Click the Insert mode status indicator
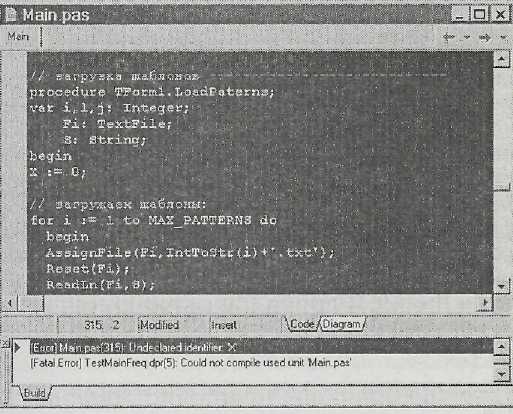Screen dimensions: 513x414 (x=224, y=325)
